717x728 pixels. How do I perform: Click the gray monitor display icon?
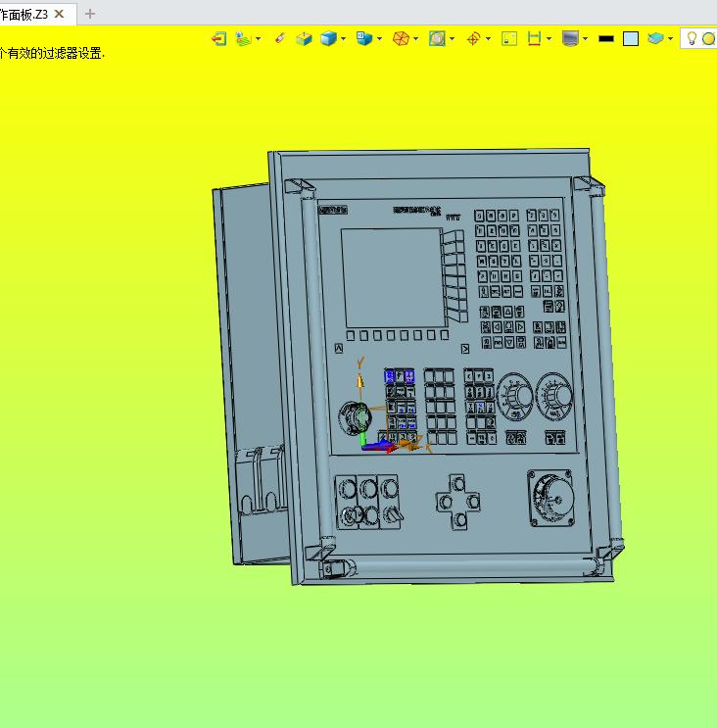[570, 38]
